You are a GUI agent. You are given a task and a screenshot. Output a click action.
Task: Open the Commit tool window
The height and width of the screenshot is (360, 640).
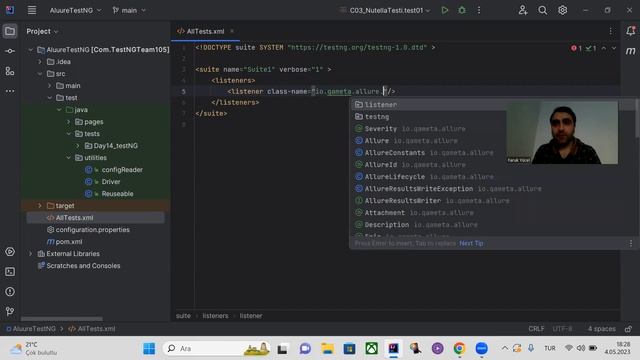pyautogui.click(x=10, y=51)
